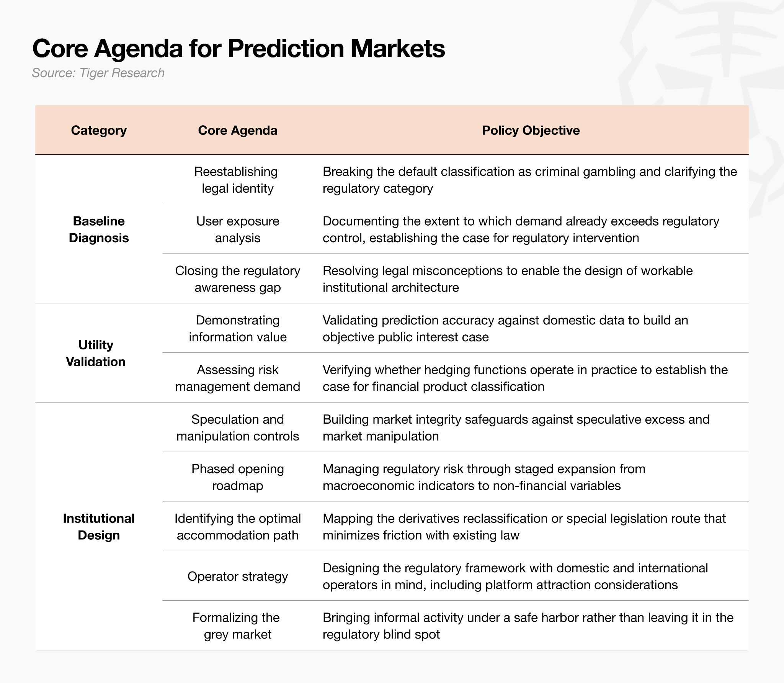784x683 pixels.
Task: Select the Core Agenda column header
Action: coord(238,130)
